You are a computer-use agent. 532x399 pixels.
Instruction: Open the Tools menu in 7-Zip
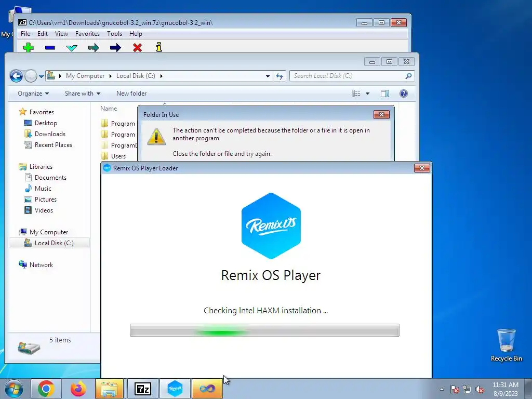114,34
